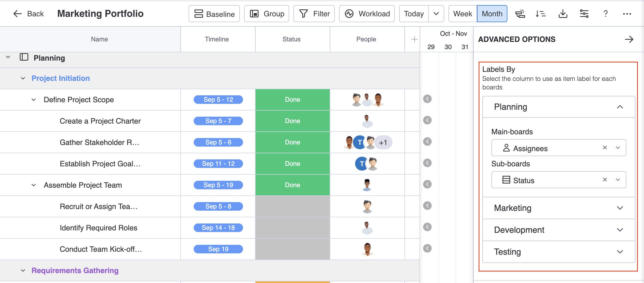Screen dimensions: 644x283
Task: Clear the Assignees main-boards selection
Action: coord(605,148)
